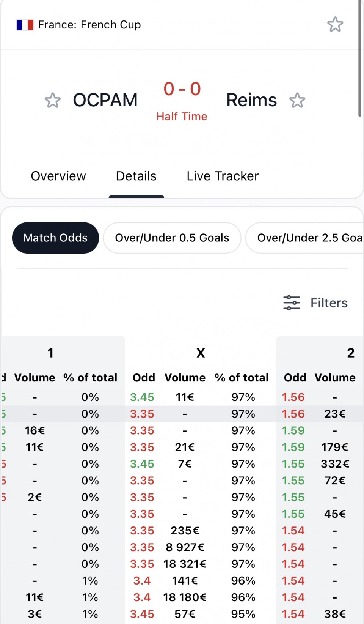
Task: Open the Live Tracker tab
Action: pyautogui.click(x=223, y=176)
